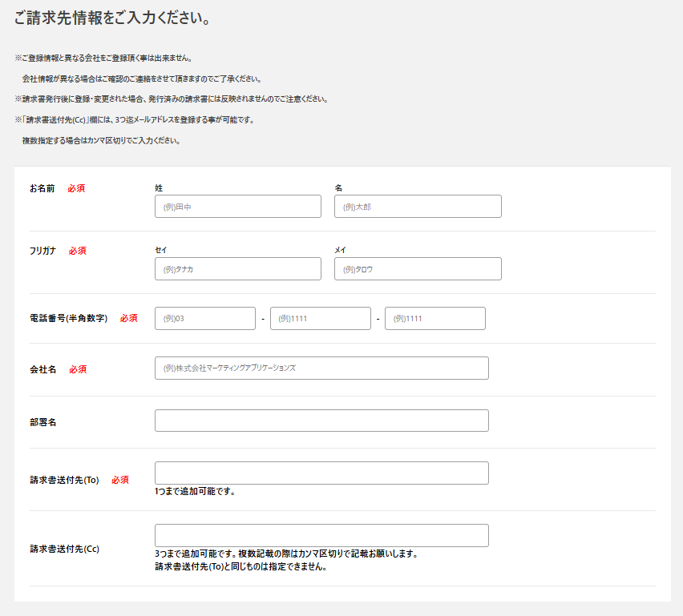Click the ご請求先情報をご入力ください heading
This screenshot has width=683, height=616.
pyautogui.click(x=112, y=18)
